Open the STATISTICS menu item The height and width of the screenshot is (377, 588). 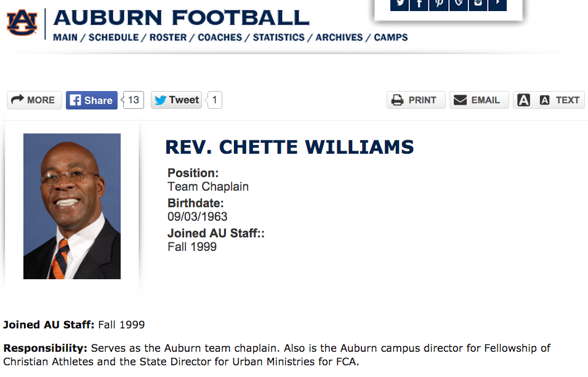279,38
